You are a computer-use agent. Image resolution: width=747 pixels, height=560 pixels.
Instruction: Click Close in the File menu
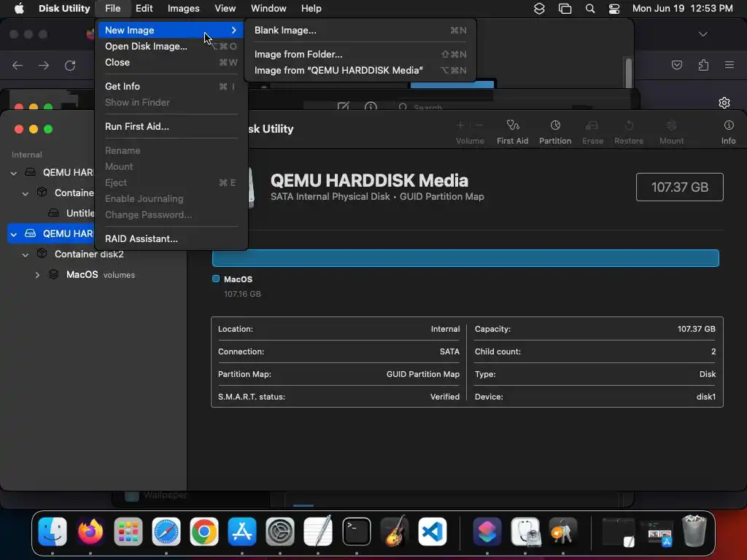pos(171,63)
